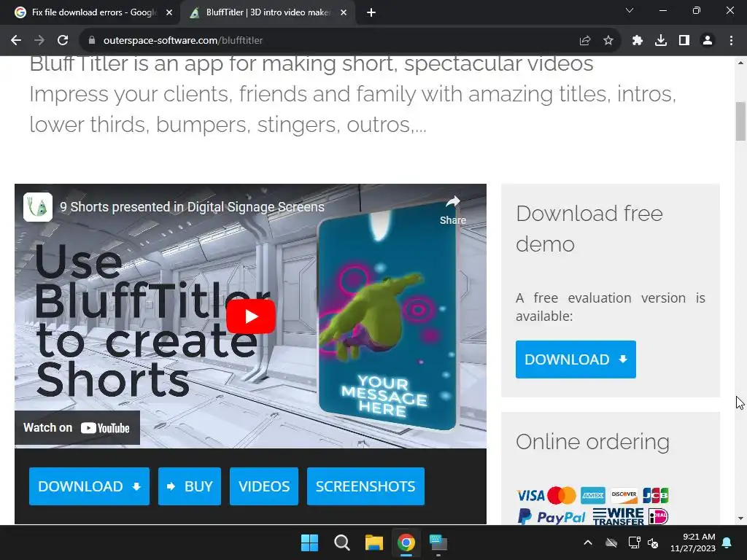The image size is (747, 560).
Task: Click the PayPal logo
Action: click(551, 517)
